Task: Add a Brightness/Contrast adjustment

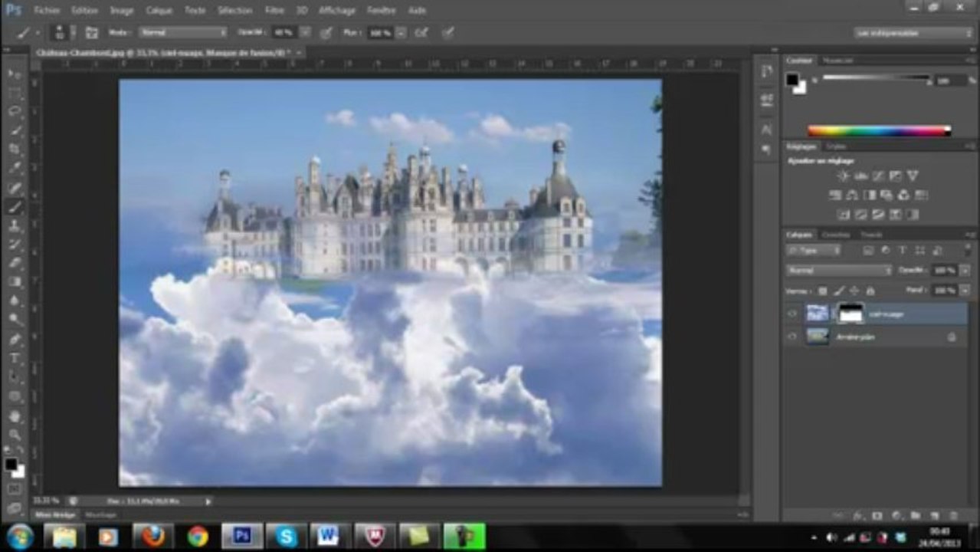Action: click(x=843, y=176)
